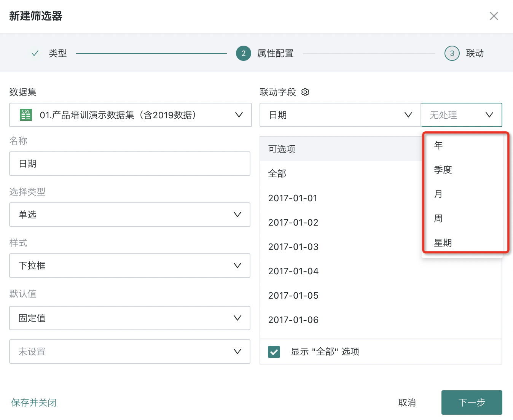Open the 固定值 default value dropdown

[x=130, y=318]
